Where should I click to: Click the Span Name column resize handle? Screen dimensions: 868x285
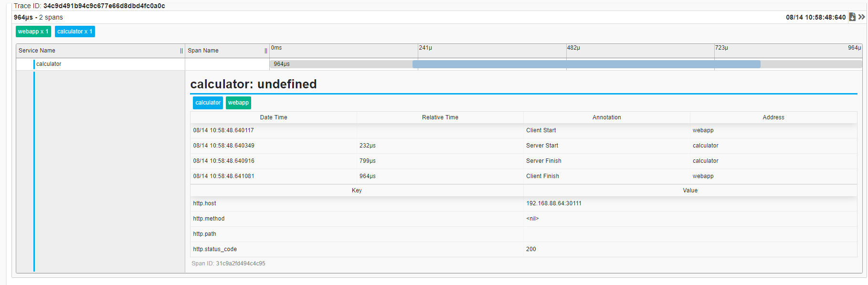pyautogui.click(x=266, y=51)
